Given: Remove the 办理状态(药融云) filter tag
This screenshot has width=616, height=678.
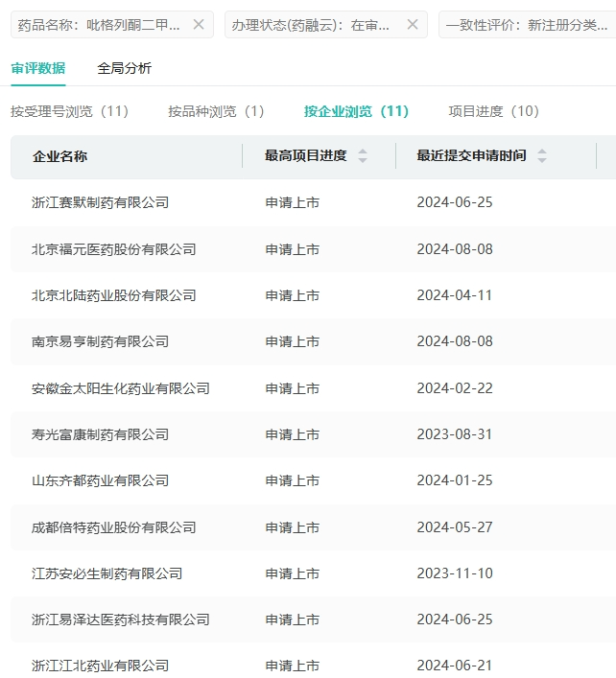Looking at the screenshot, I should tap(413, 25).
